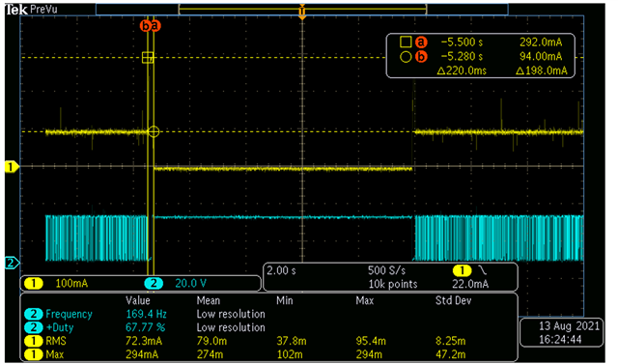
Task: Click orange a badge in cursor readout
Action: 421,42
